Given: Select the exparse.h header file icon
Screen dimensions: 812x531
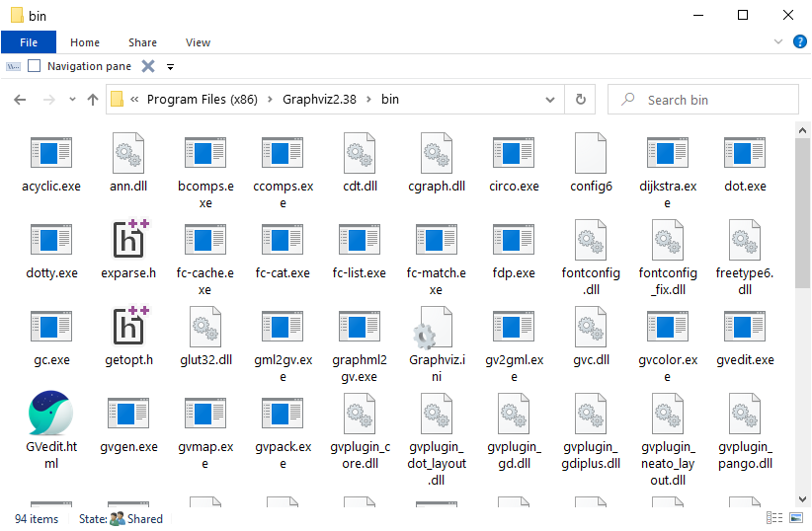Looking at the screenshot, I should [x=130, y=239].
